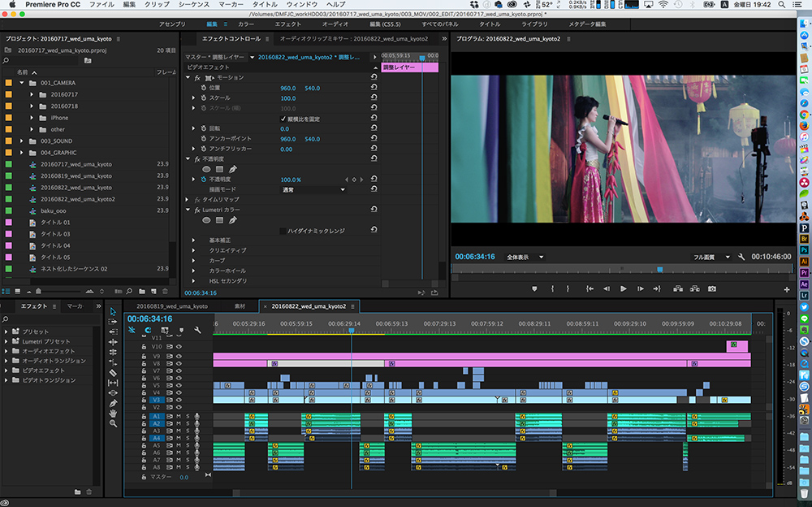
Task: Add a marker in the Program monitor
Action: [x=534, y=288]
